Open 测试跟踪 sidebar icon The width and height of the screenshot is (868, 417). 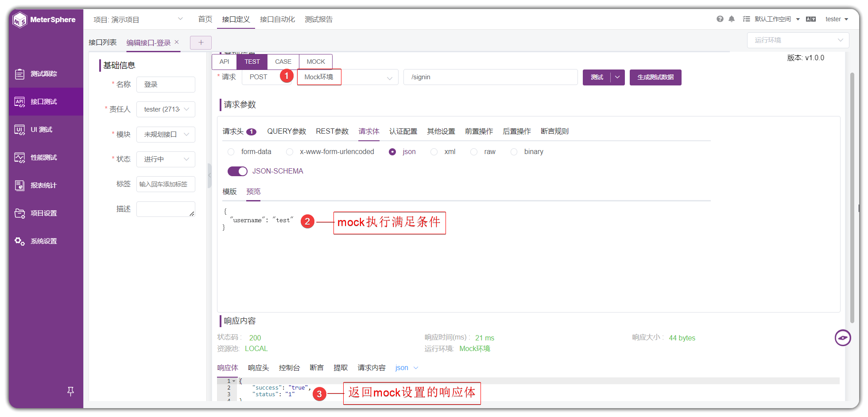tap(19, 74)
